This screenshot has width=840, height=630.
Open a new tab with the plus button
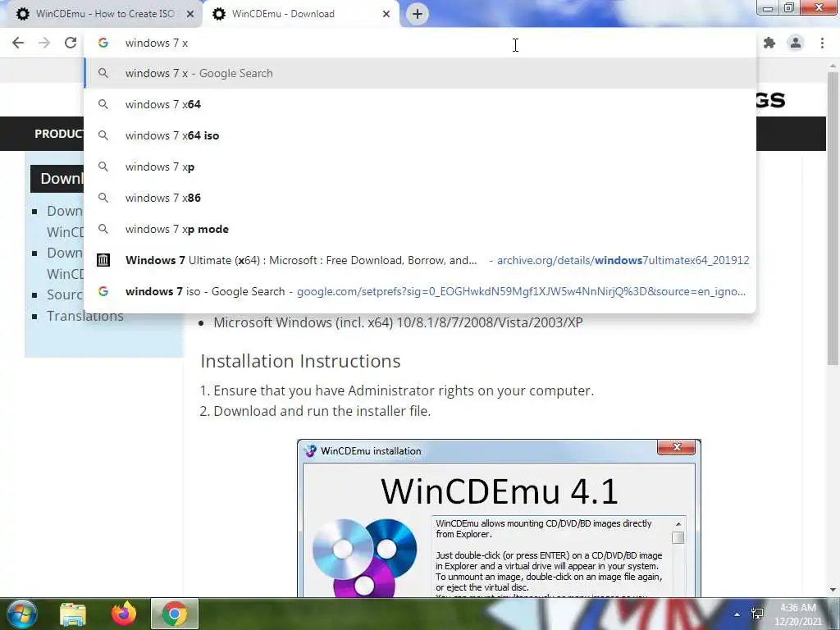coord(418,14)
